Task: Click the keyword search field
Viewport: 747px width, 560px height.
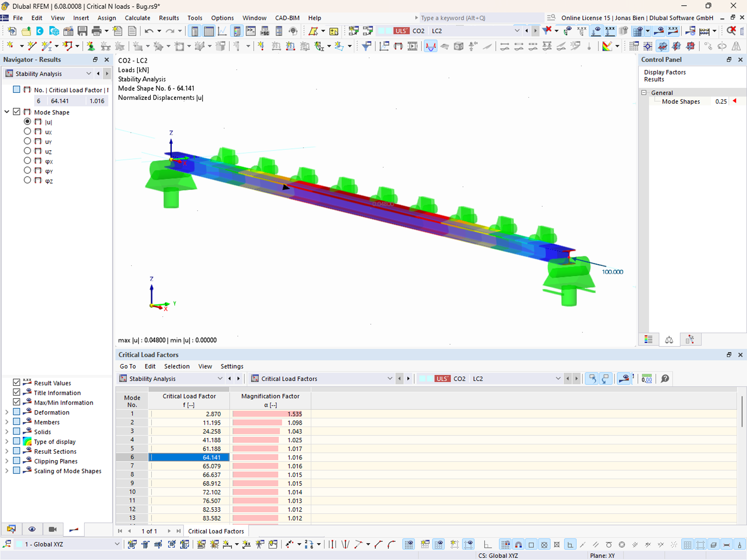Action: tap(481, 18)
